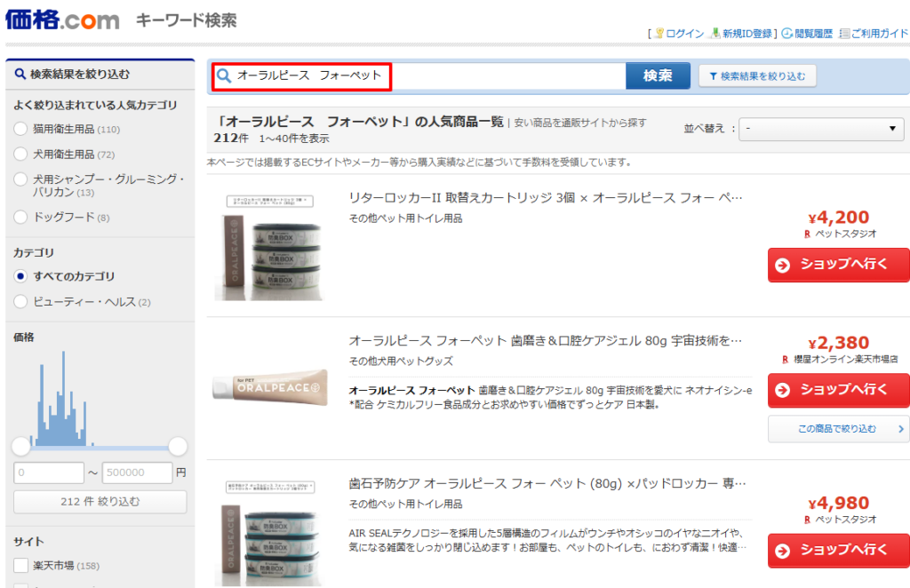Click arrow icon on ¥4,200 ショップへ行く button
This screenshot has height=588, width=910.
[x=782, y=265]
